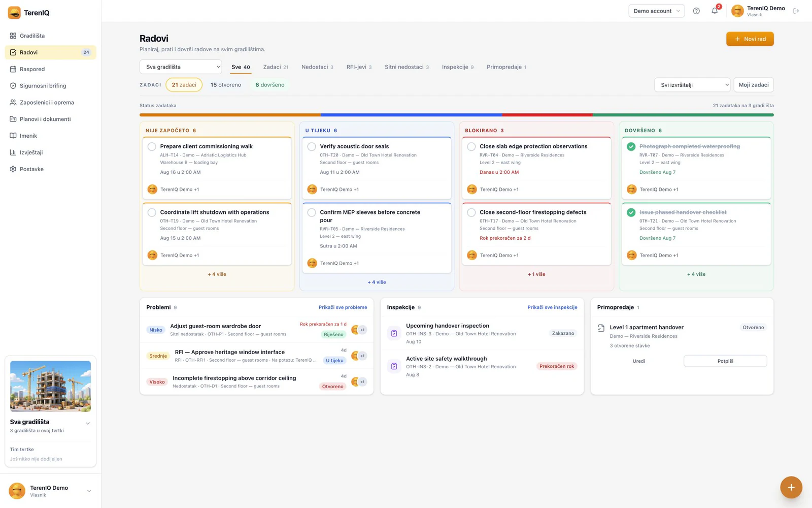Open Gradilišta in sidebar
Image resolution: width=812 pixels, height=508 pixels.
[50, 36]
